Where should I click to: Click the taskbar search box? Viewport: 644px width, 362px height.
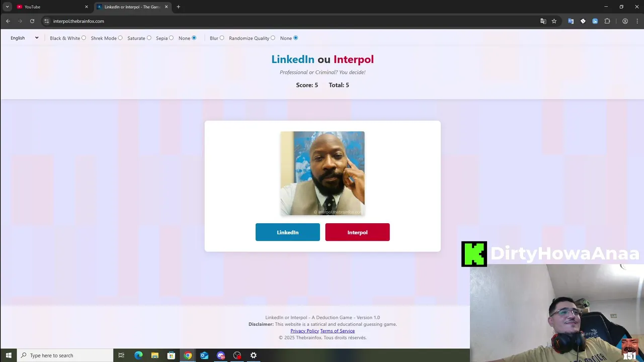coord(65,355)
